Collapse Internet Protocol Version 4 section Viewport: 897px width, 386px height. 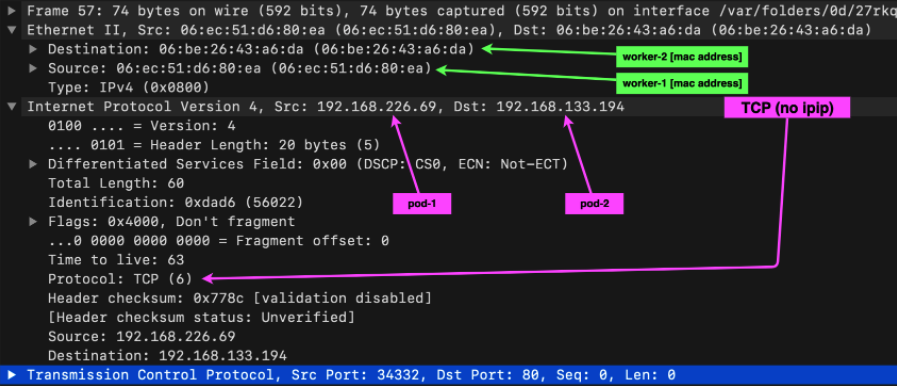[12, 106]
